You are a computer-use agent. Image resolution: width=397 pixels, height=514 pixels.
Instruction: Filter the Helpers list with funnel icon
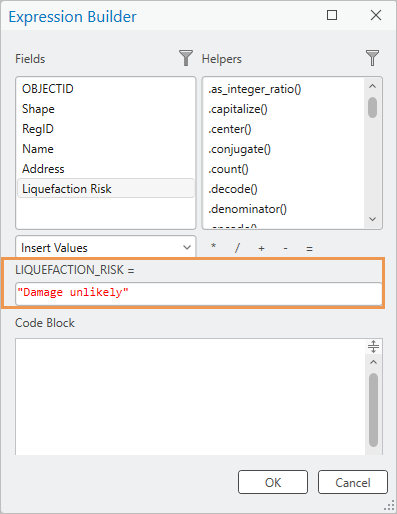[372, 58]
